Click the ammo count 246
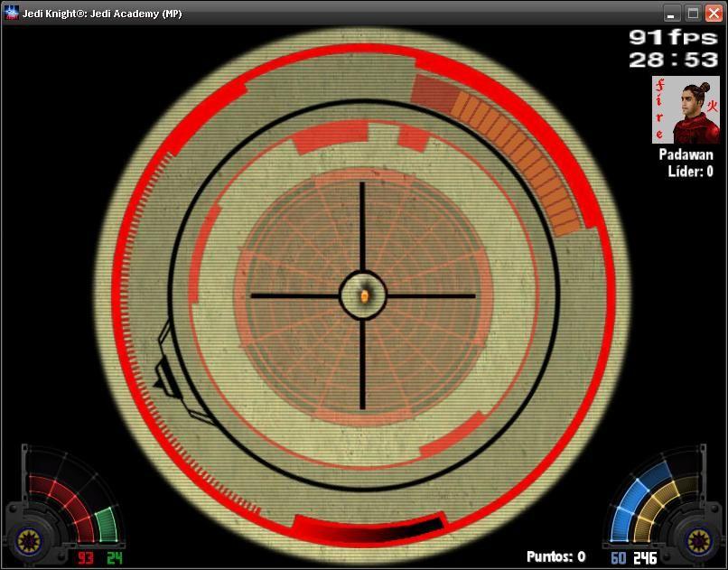 [x=645, y=558]
